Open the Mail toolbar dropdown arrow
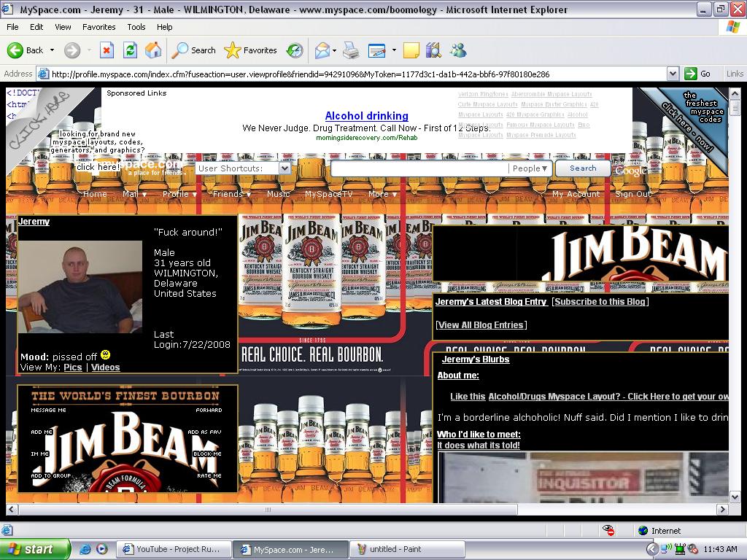The height and width of the screenshot is (560, 747). [x=334, y=50]
